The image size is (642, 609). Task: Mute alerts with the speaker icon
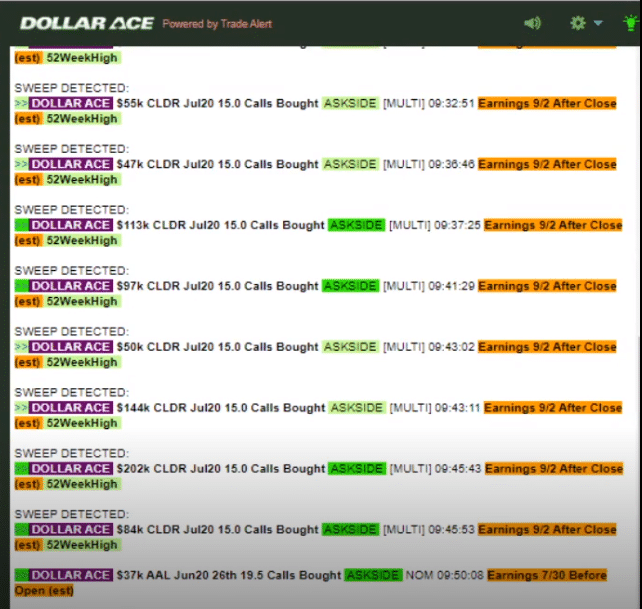click(x=533, y=23)
